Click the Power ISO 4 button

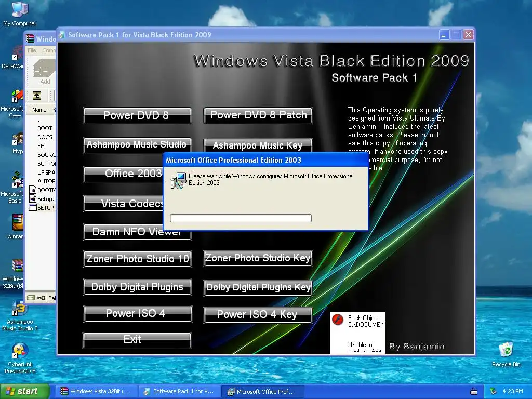tap(137, 313)
